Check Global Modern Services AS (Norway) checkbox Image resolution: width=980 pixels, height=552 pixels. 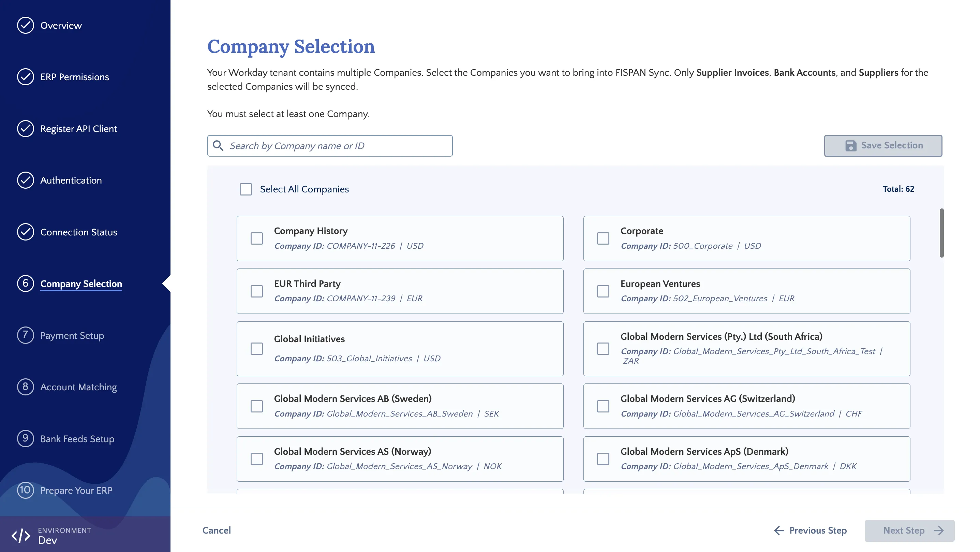pyautogui.click(x=257, y=459)
